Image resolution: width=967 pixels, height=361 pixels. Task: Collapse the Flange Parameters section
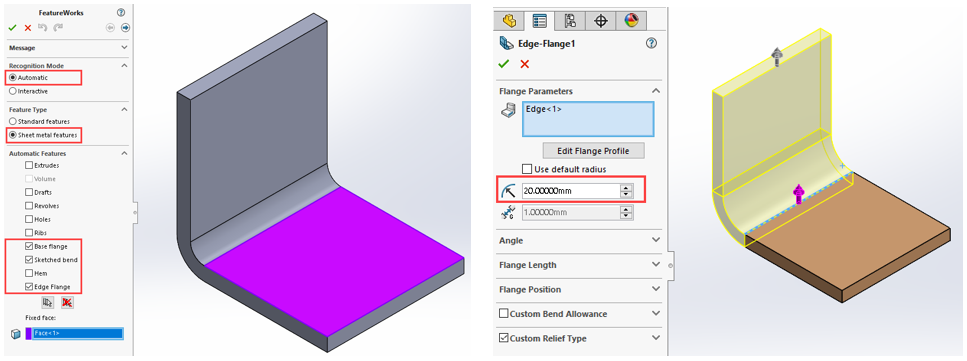pyautogui.click(x=656, y=91)
